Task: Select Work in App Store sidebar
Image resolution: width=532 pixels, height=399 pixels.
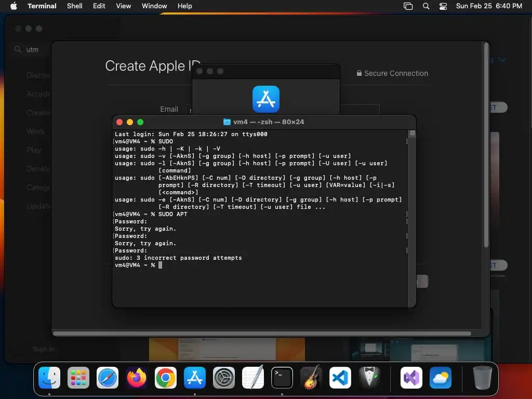Action: click(35, 131)
